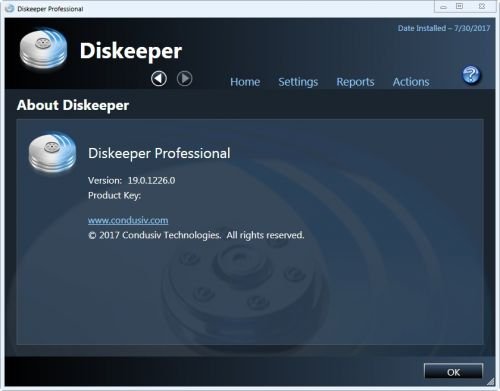Click the About Diskeeper heading

point(73,105)
